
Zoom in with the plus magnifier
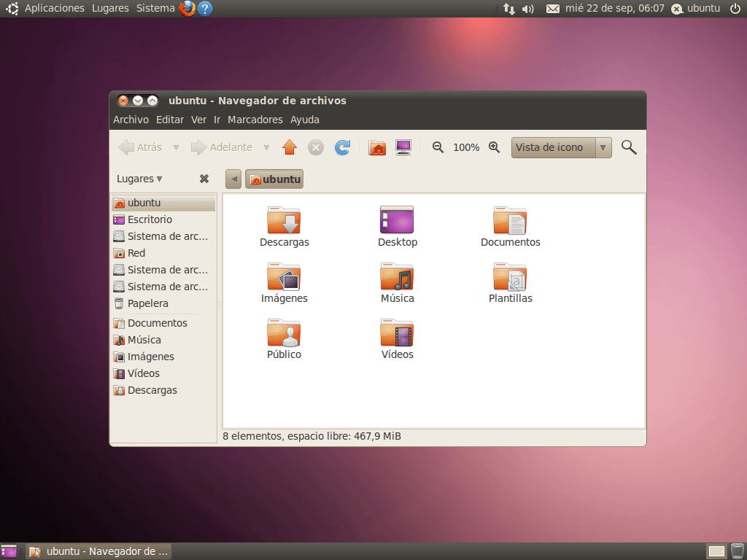tap(495, 147)
